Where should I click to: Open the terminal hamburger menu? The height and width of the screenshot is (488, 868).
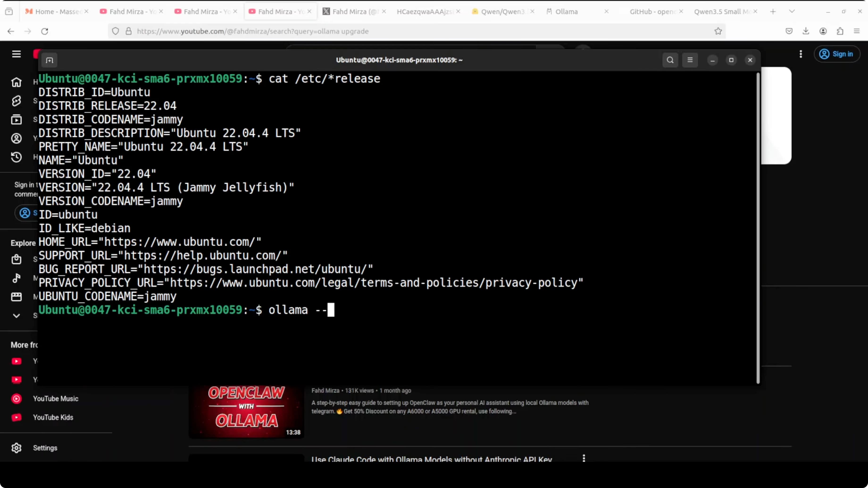690,60
